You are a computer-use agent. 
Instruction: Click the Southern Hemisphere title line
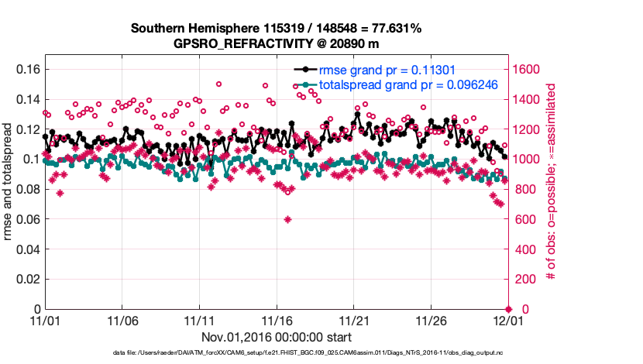pos(276,29)
